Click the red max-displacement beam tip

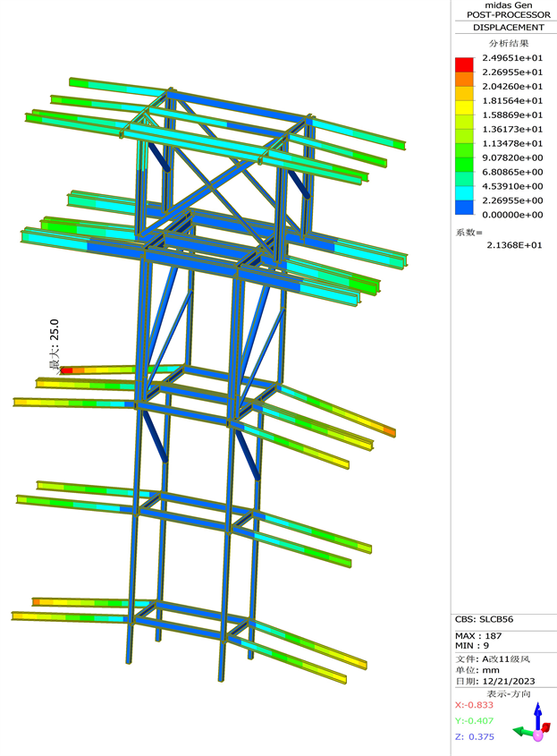66,370
